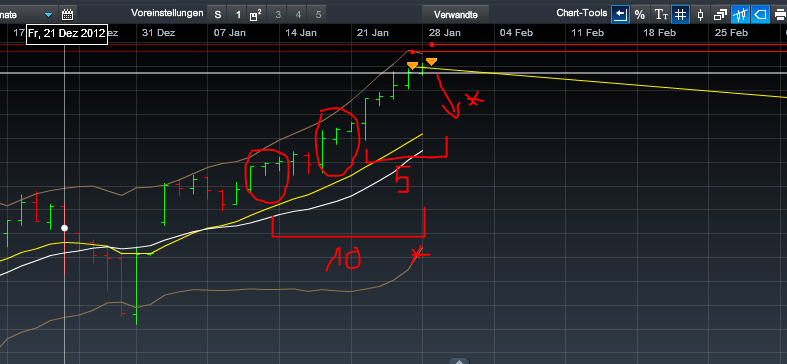This screenshot has height=364, width=787.
Task: Click the 18 Feb date label
Action: (x=660, y=33)
